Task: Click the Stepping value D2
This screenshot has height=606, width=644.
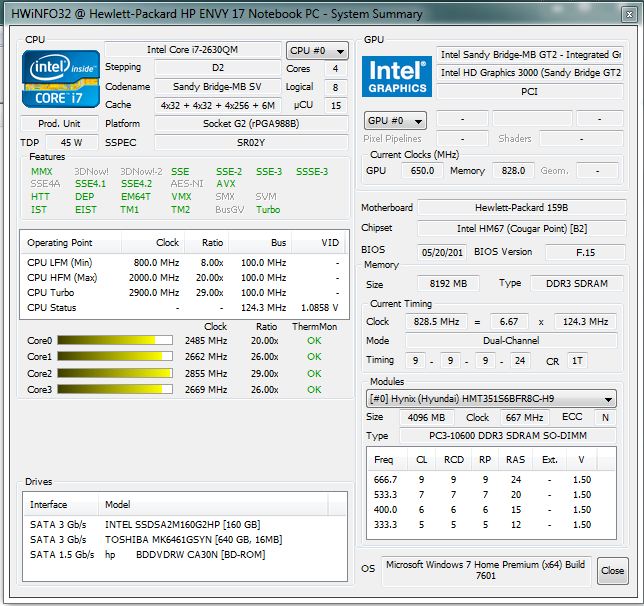Action: (x=218, y=68)
